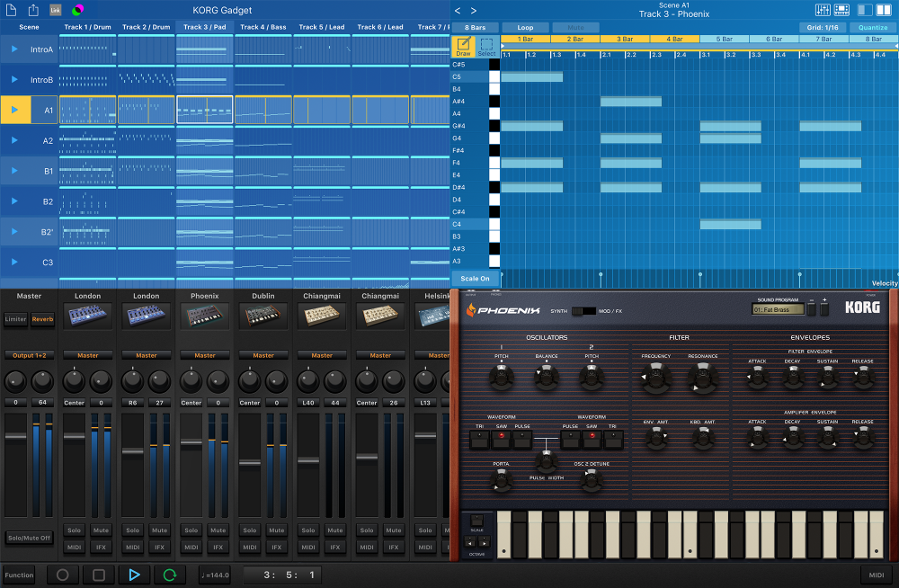899x588 pixels.
Task: Open the Dublin channel Master output selector
Action: click(x=263, y=356)
